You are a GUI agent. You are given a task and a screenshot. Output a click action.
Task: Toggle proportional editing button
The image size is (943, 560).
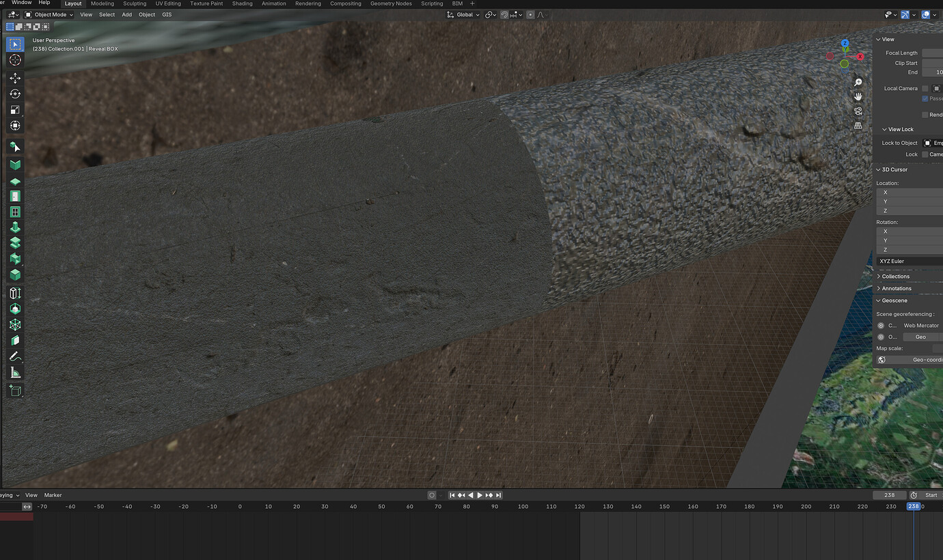coord(530,14)
